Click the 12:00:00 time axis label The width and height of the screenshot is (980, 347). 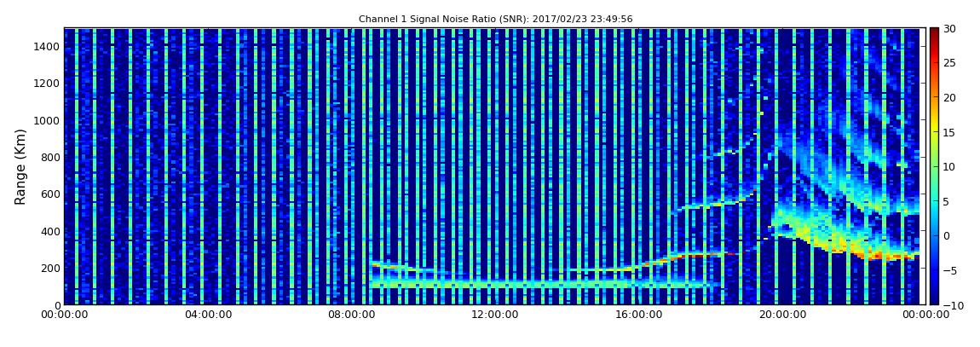coord(493,315)
